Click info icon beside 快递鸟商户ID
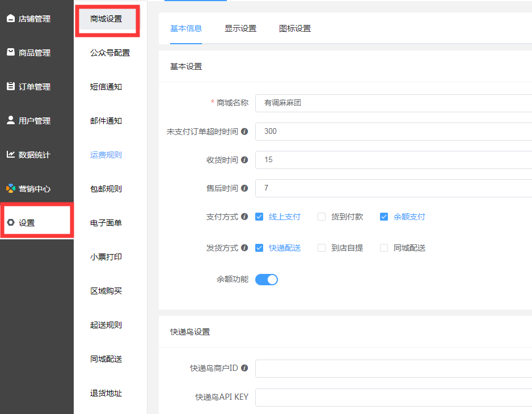This screenshot has width=532, height=414. (x=244, y=368)
